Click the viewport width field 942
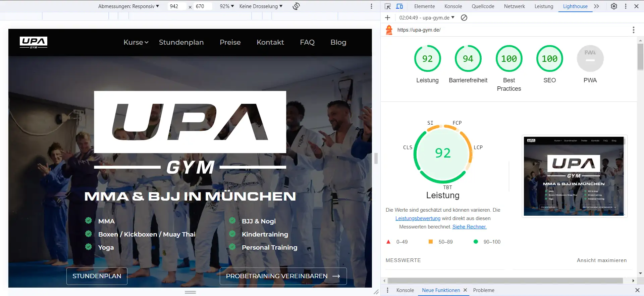This screenshot has height=296, width=644. coord(177,6)
